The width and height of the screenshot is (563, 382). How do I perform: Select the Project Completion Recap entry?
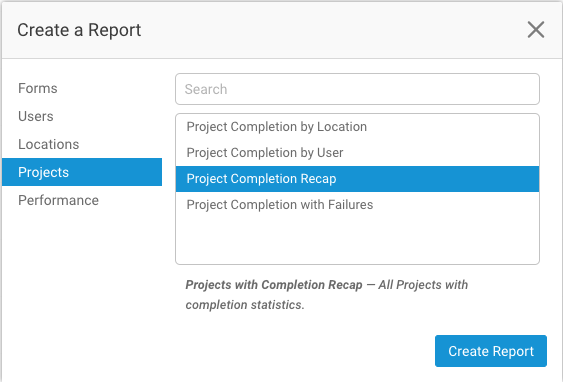coord(357,179)
